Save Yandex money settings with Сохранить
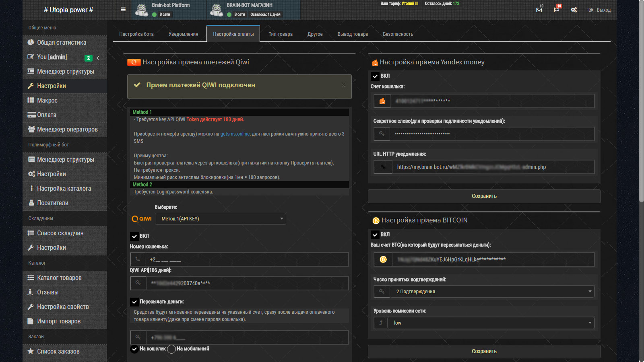 pos(484,196)
